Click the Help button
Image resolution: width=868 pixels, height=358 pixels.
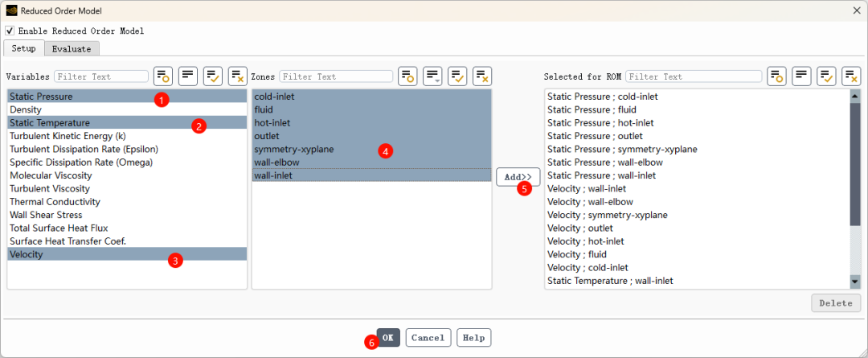point(473,338)
